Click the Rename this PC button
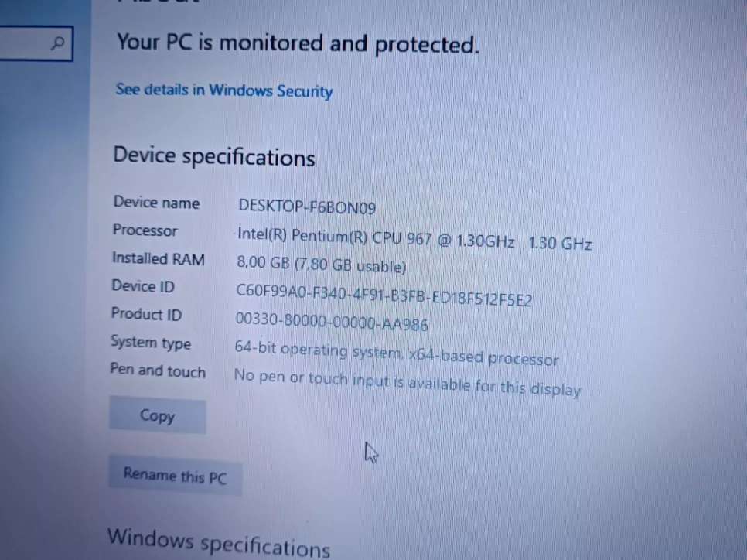Screen dimensions: 747x560 175,476
